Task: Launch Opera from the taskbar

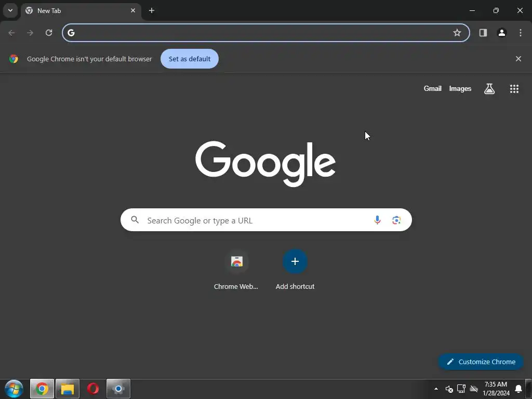Action: click(x=93, y=389)
